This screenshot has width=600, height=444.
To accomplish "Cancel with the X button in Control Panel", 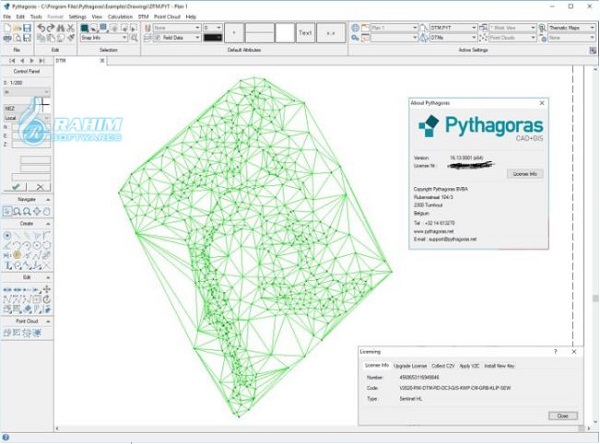I will point(39,187).
